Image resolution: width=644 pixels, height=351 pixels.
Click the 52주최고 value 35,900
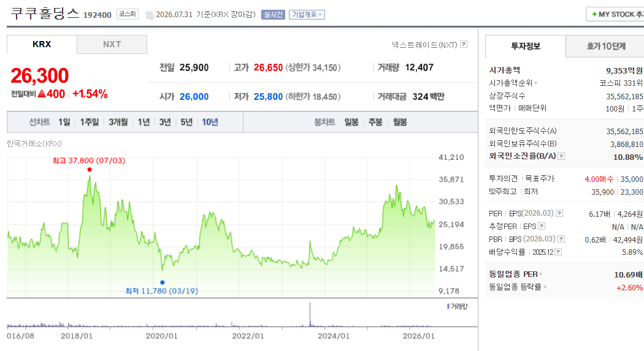click(x=602, y=192)
